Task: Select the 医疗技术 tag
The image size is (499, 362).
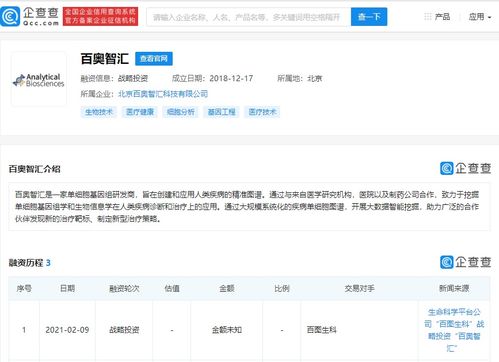Action: click(x=262, y=112)
